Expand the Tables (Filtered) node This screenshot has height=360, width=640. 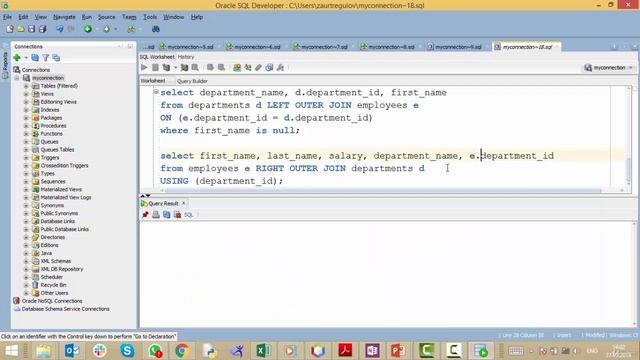pyautogui.click(x=26, y=86)
